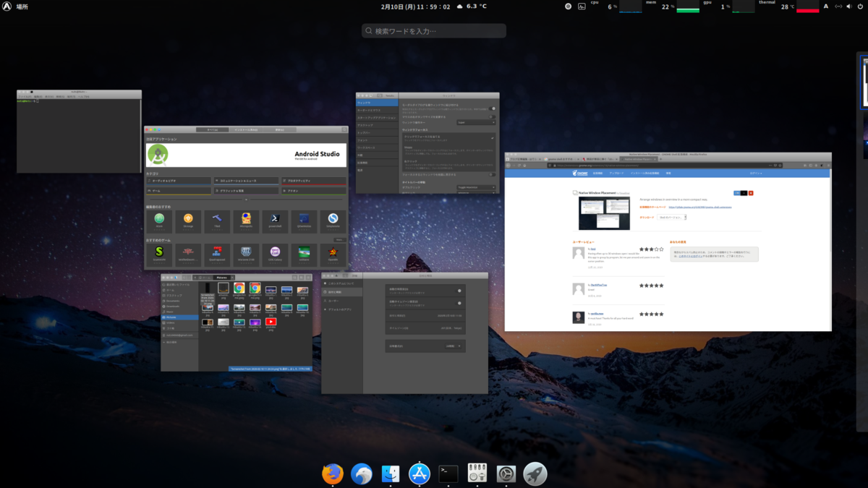The height and width of the screenshot is (488, 868).
Task: Select the Pictures tab in Files window
Action: point(222,276)
